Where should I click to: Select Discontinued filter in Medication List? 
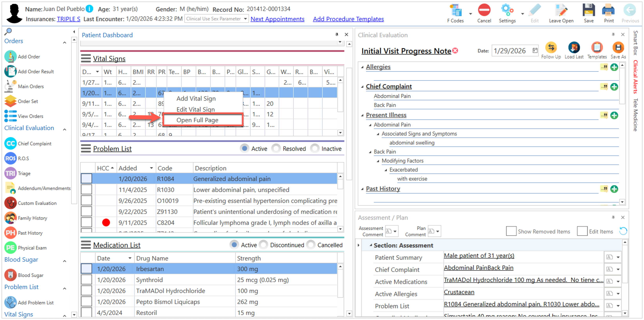(263, 245)
